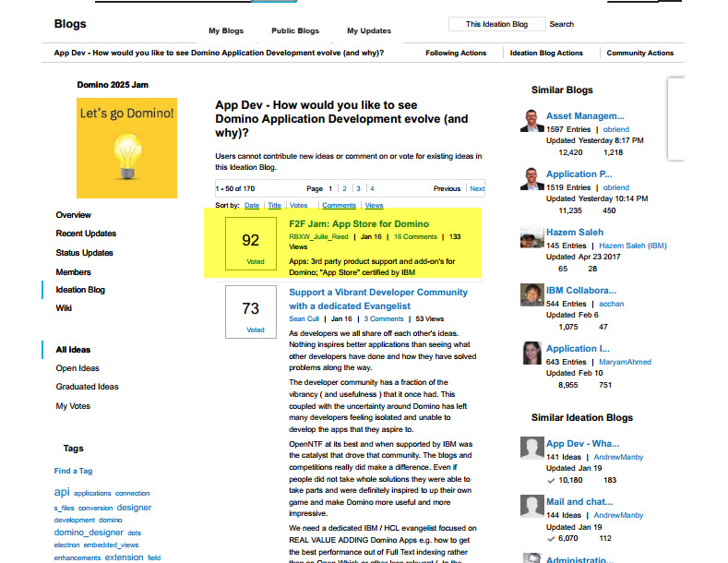
Task: Sort ideas by Title
Action: tap(274, 205)
